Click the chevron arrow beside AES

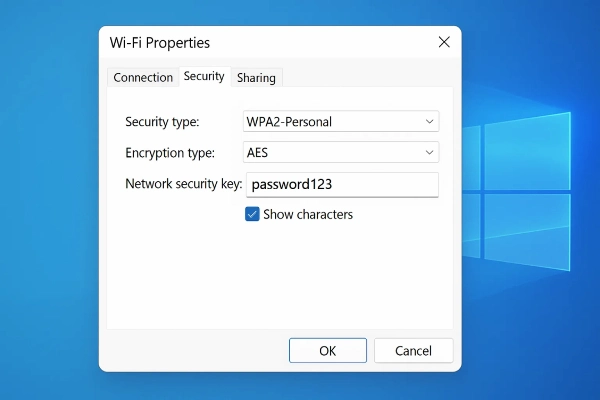tap(429, 152)
